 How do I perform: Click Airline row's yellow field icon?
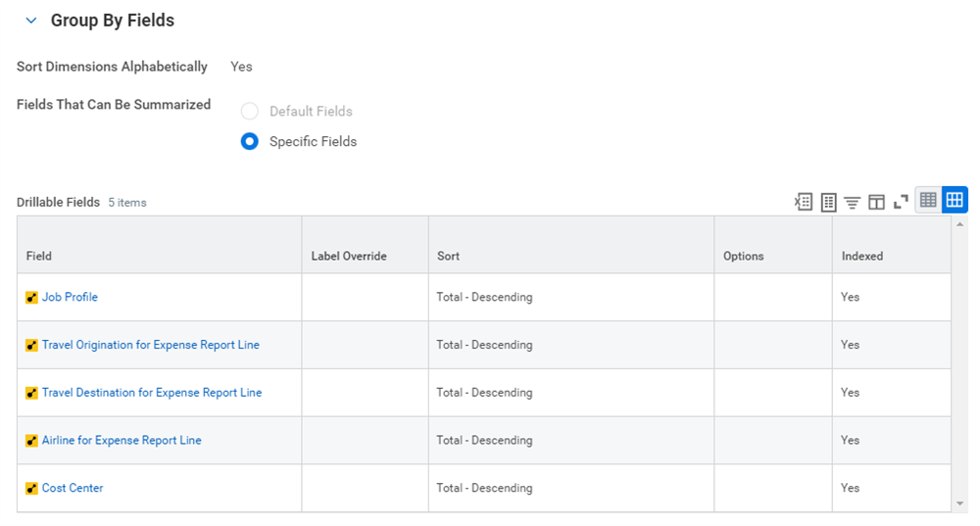tap(31, 441)
